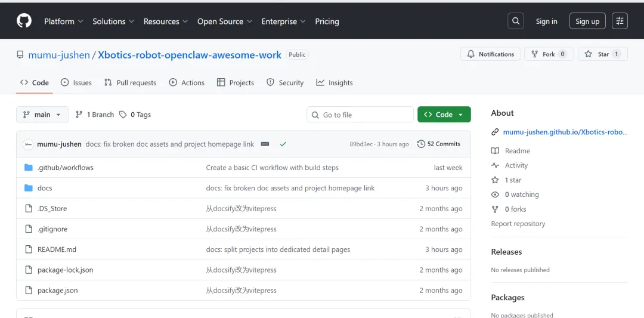
Task: Click the green check status icon
Action: pos(283,144)
